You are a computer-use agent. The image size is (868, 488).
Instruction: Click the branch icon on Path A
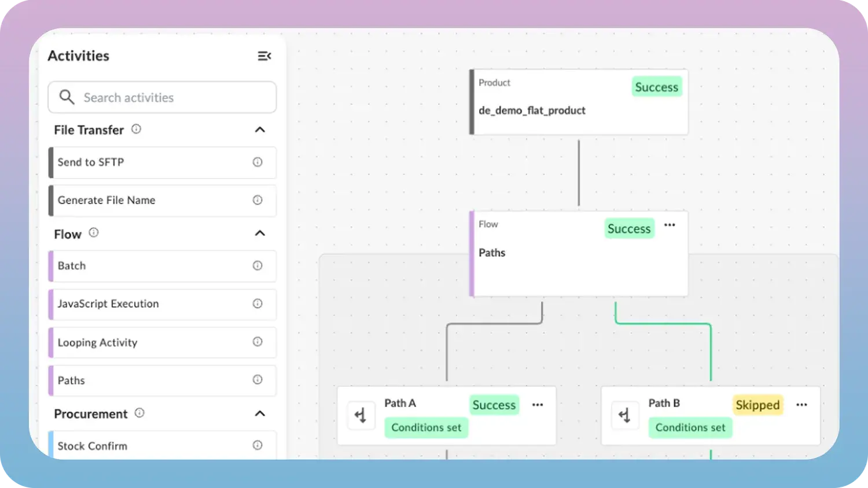pyautogui.click(x=361, y=415)
